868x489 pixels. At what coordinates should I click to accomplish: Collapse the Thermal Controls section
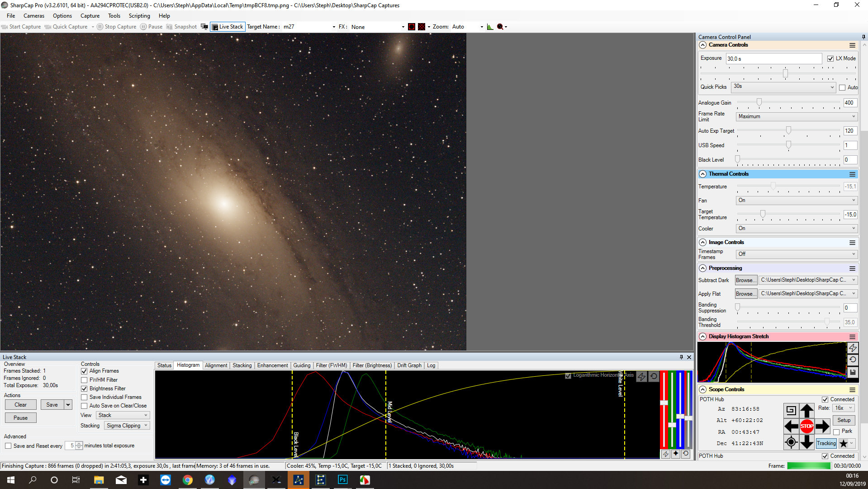702,174
